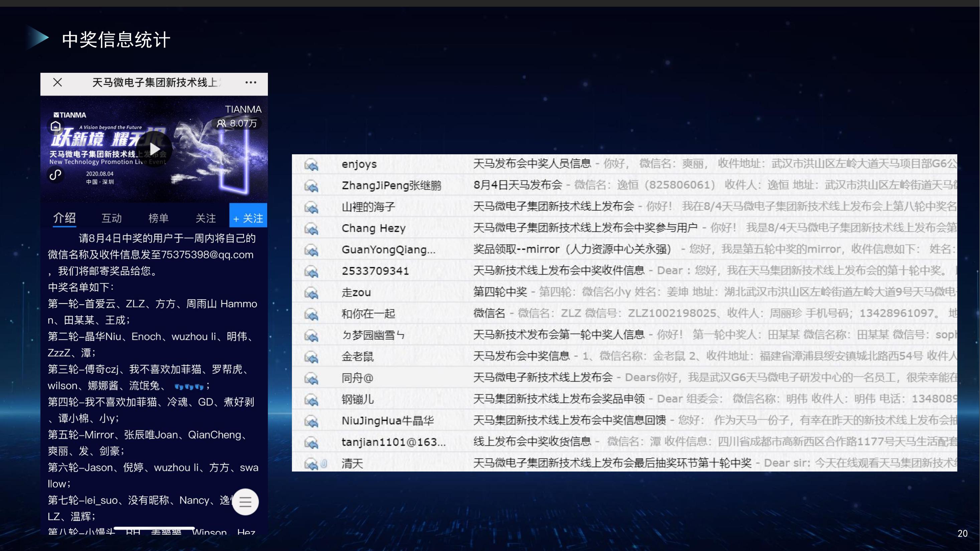Select sender tanjian1101@163...
Image resolution: width=980 pixels, height=551 pixels.
click(394, 442)
